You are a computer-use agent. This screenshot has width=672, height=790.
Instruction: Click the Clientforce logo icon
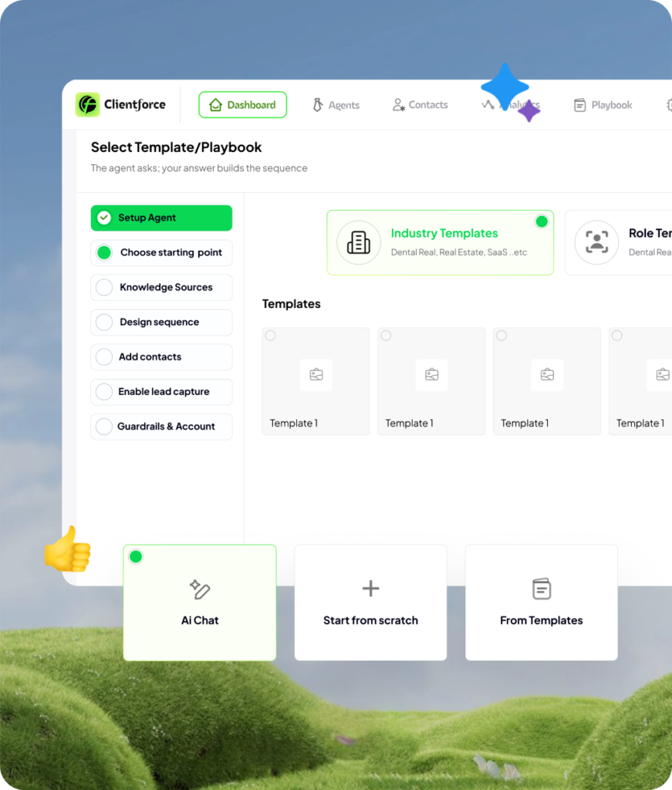[87, 104]
